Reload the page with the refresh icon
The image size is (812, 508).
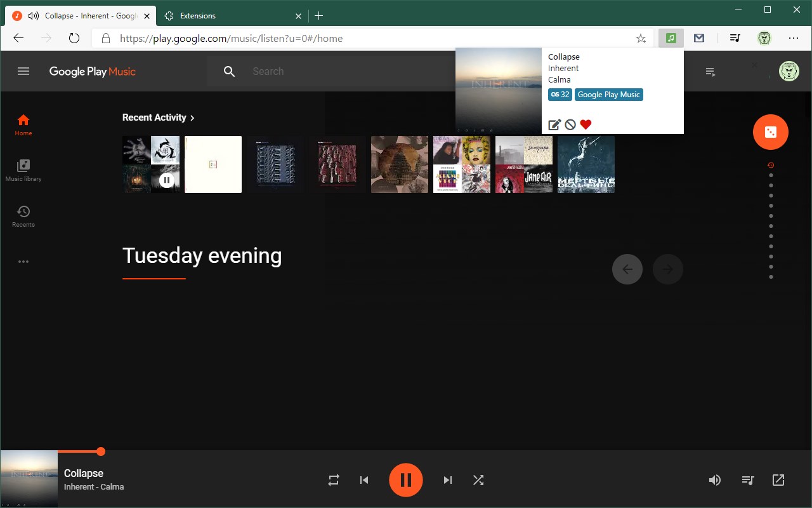[74, 38]
